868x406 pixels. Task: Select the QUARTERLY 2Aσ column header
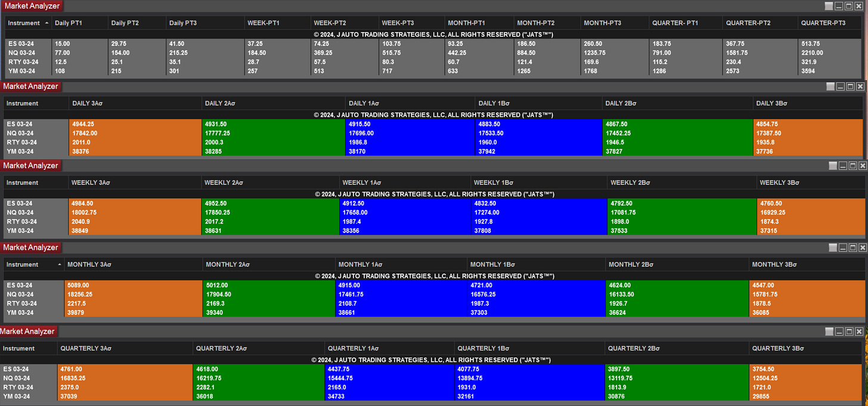pos(259,348)
